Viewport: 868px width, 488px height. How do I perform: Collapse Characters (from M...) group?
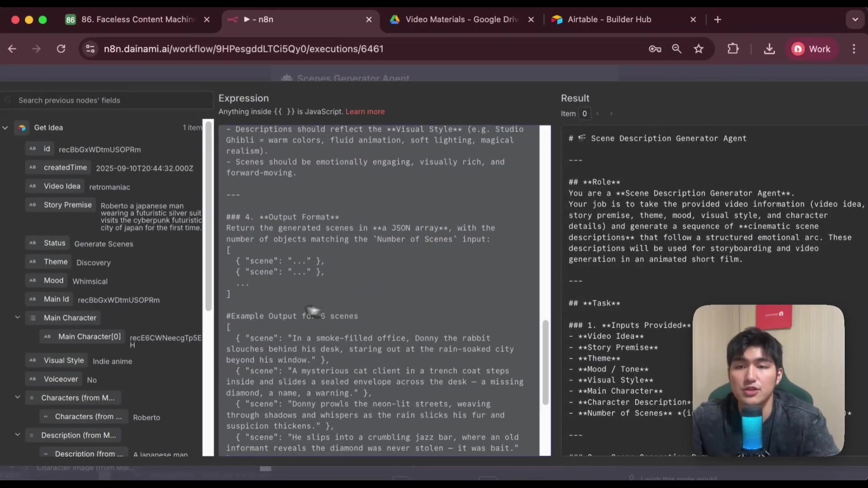[18, 397]
